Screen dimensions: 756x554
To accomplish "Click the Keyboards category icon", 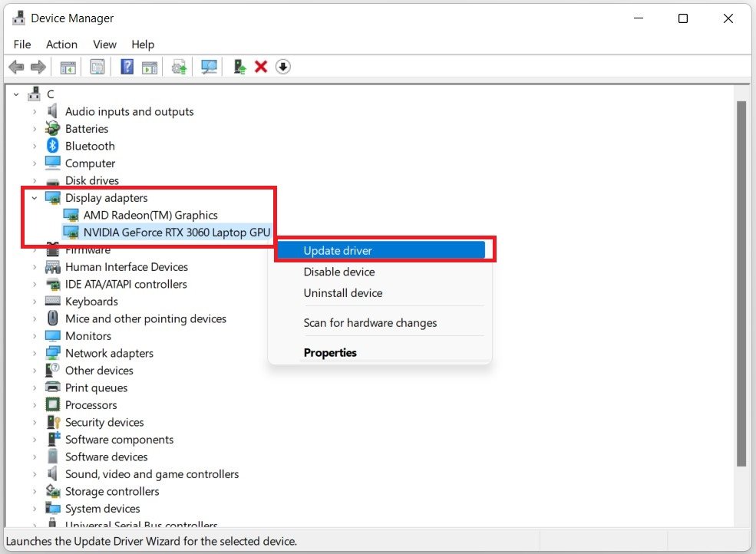I will (x=52, y=301).
